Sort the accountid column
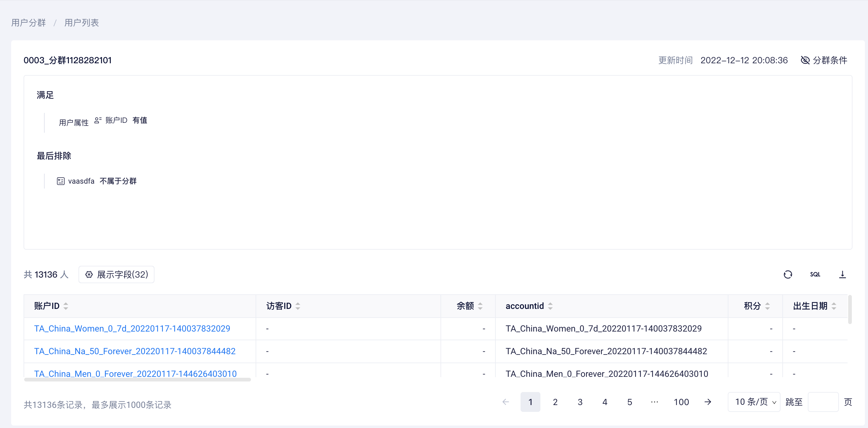The height and width of the screenshot is (428, 868). [550, 306]
